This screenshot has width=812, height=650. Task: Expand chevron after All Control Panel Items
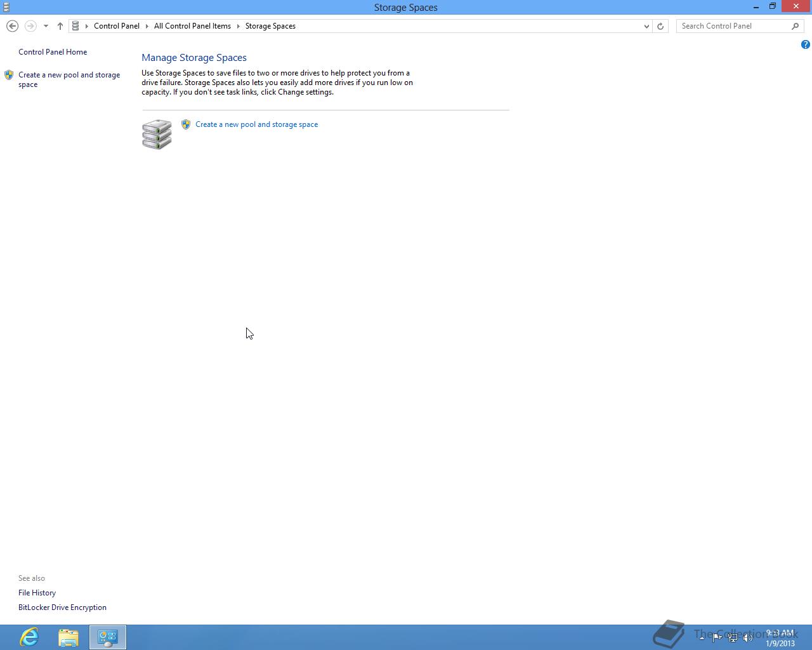(x=239, y=26)
